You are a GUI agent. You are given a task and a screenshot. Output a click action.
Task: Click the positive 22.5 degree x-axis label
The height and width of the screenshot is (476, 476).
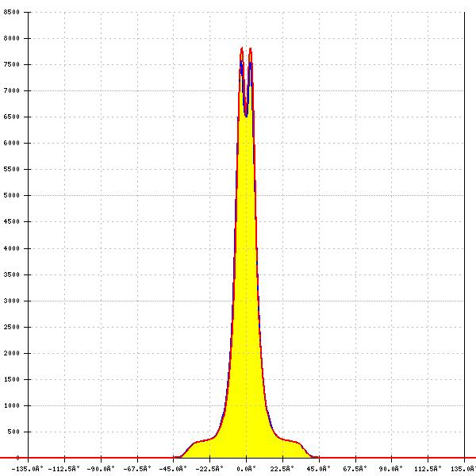[x=282, y=469]
